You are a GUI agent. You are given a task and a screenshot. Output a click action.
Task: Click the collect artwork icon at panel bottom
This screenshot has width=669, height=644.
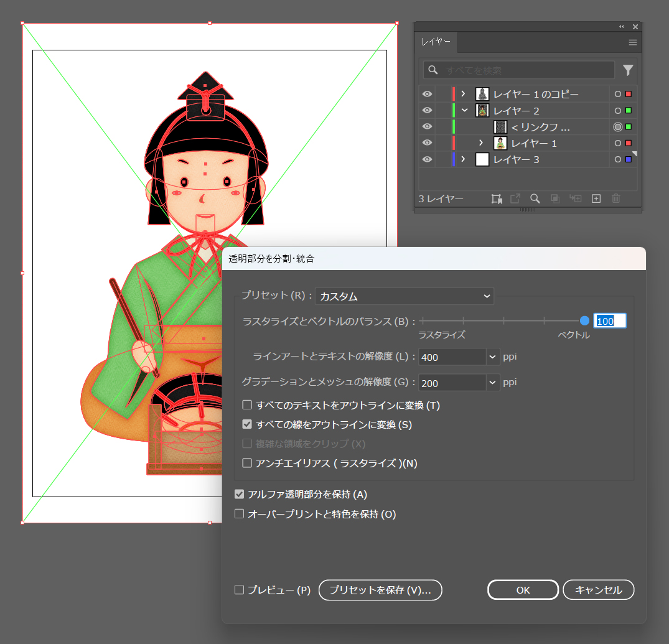(496, 198)
